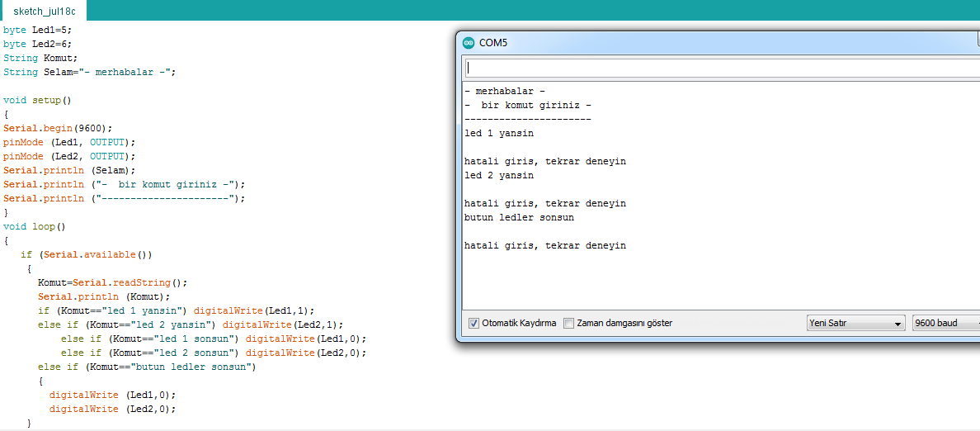This screenshot has width=980, height=431.
Task: Focus the serial monitor command input field
Action: pyautogui.click(x=722, y=68)
